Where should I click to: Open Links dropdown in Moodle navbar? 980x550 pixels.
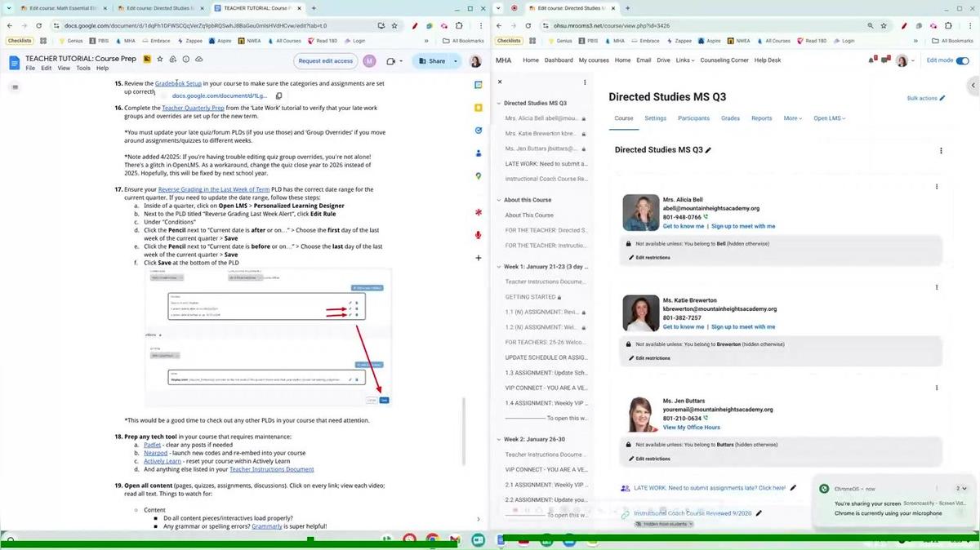coord(684,60)
